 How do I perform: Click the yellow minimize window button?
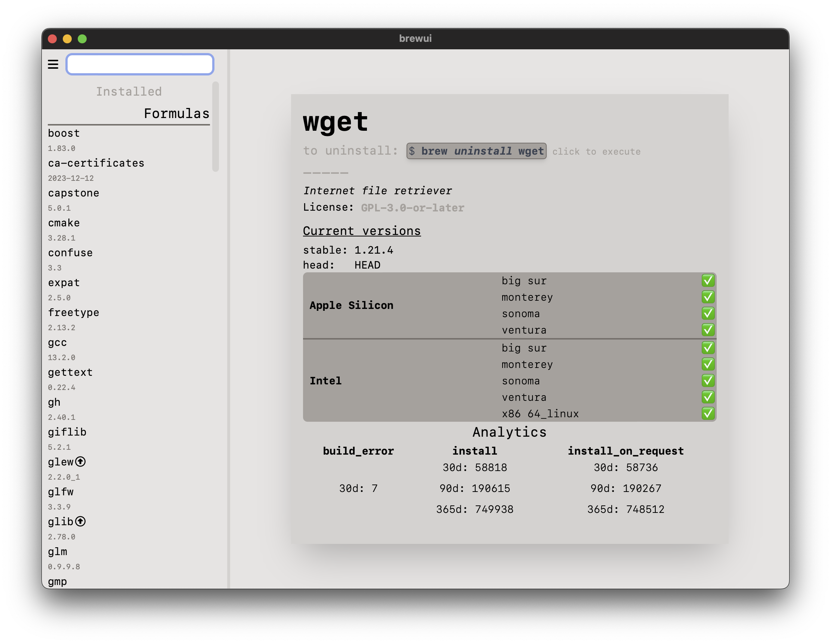coord(67,39)
